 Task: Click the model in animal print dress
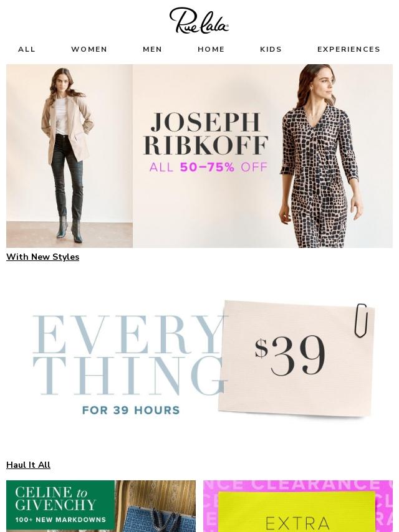(x=319, y=156)
